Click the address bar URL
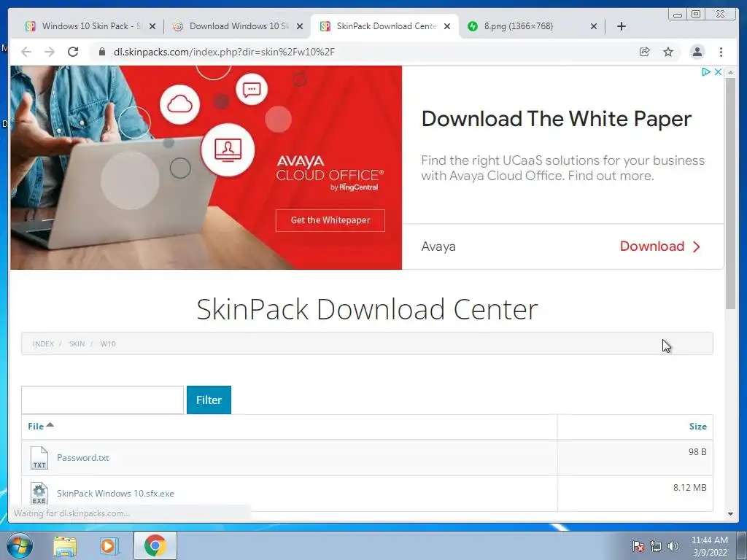 point(224,52)
